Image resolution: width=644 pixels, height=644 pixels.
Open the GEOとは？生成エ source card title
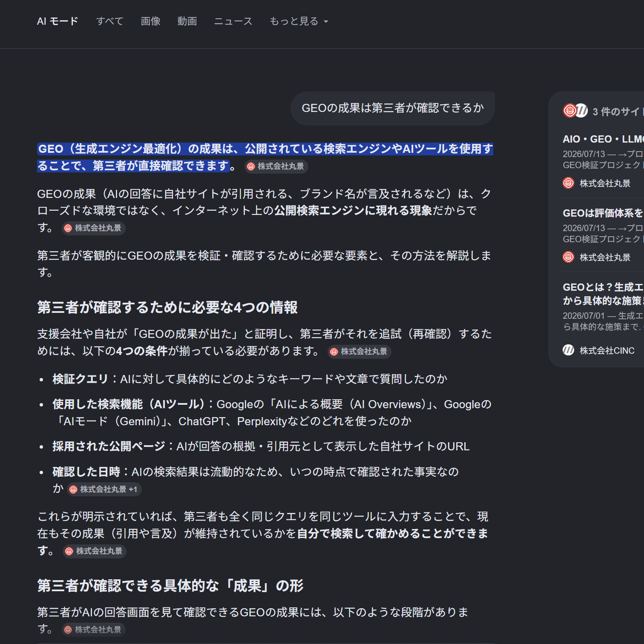point(603,294)
